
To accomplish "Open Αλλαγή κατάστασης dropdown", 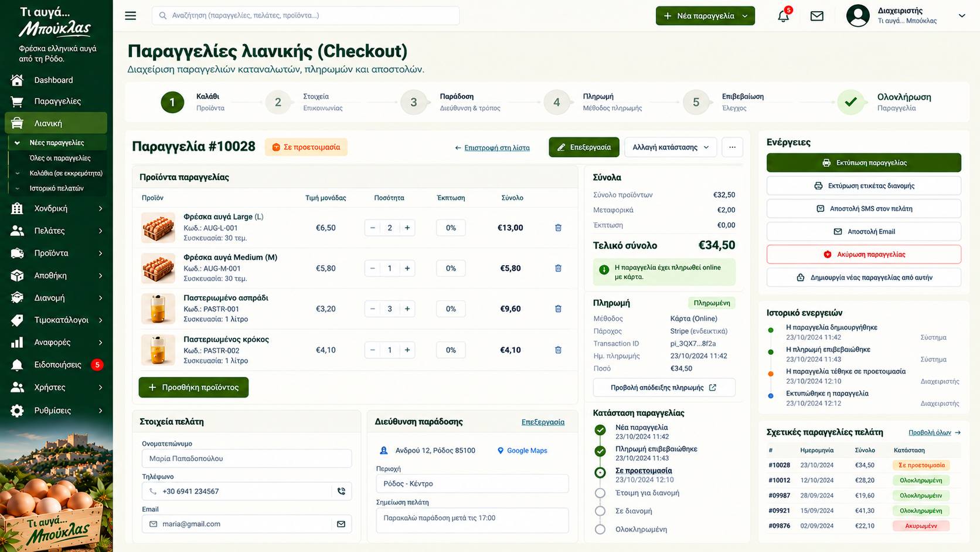I will click(671, 147).
